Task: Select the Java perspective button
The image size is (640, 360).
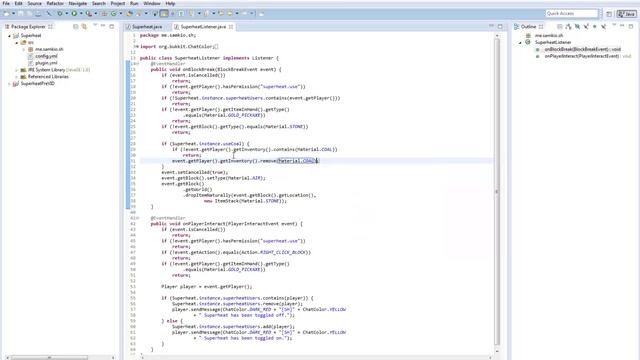Action: point(627,13)
